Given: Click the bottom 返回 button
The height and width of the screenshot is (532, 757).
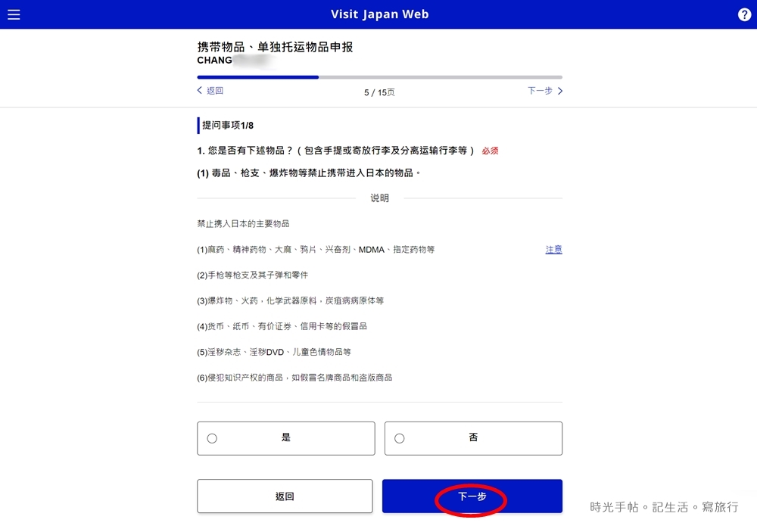Looking at the screenshot, I should [x=285, y=496].
